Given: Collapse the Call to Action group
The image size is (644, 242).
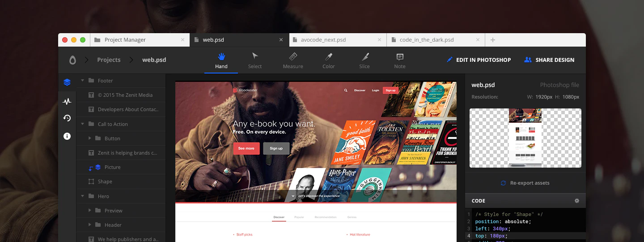Looking at the screenshot, I should (83, 124).
